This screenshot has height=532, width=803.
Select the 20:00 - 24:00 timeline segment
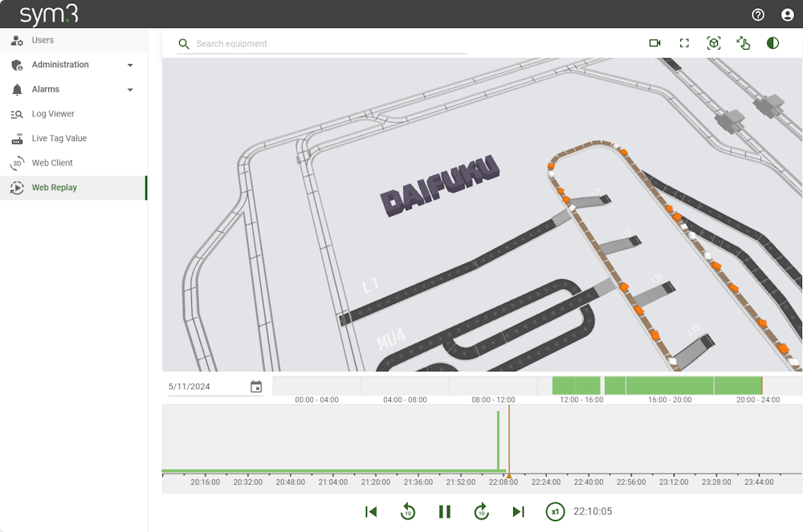(x=758, y=386)
